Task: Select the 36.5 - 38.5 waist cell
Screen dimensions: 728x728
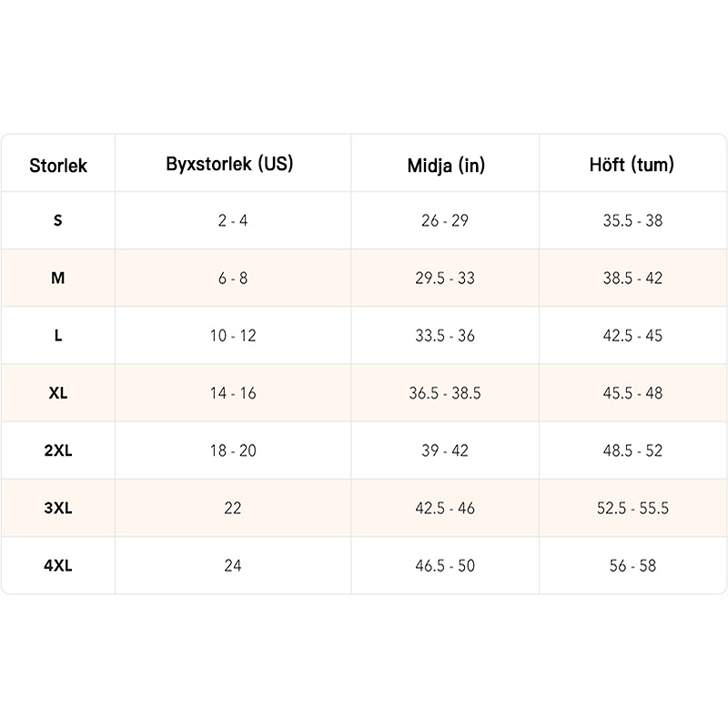Action: 445,393
